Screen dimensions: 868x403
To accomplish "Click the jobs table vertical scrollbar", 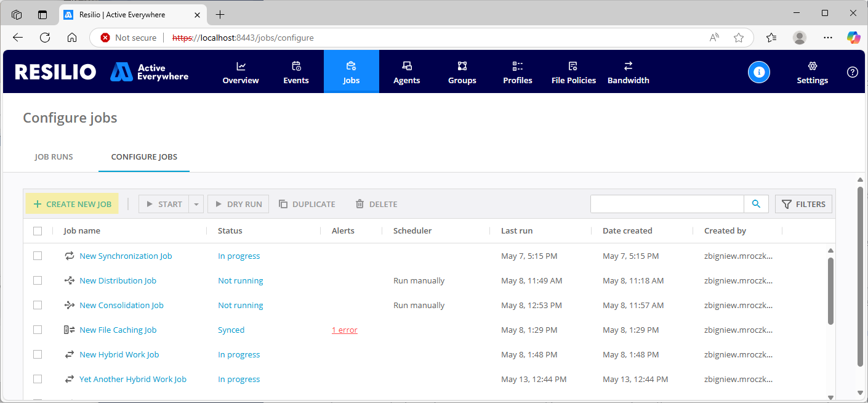I will (830, 290).
